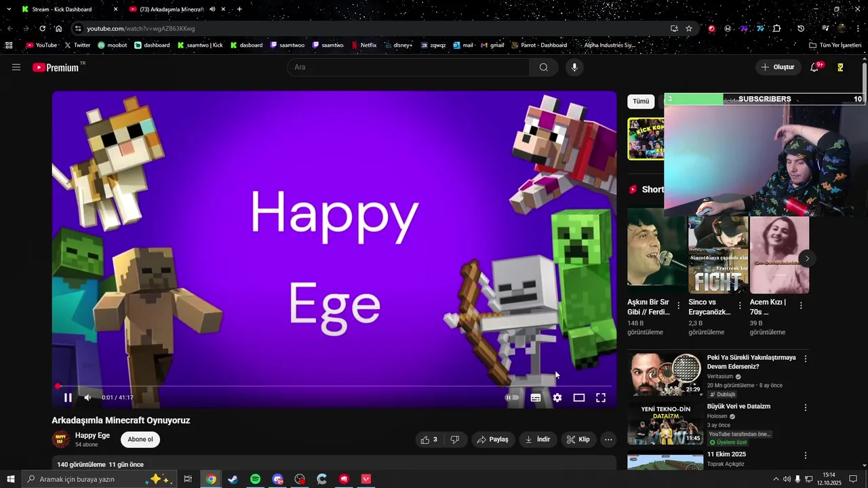Image resolution: width=868 pixels, height=488 pixels.
Task: Open options for the Veritasium video
Action: pyautogui.click(x=806, y=359)
